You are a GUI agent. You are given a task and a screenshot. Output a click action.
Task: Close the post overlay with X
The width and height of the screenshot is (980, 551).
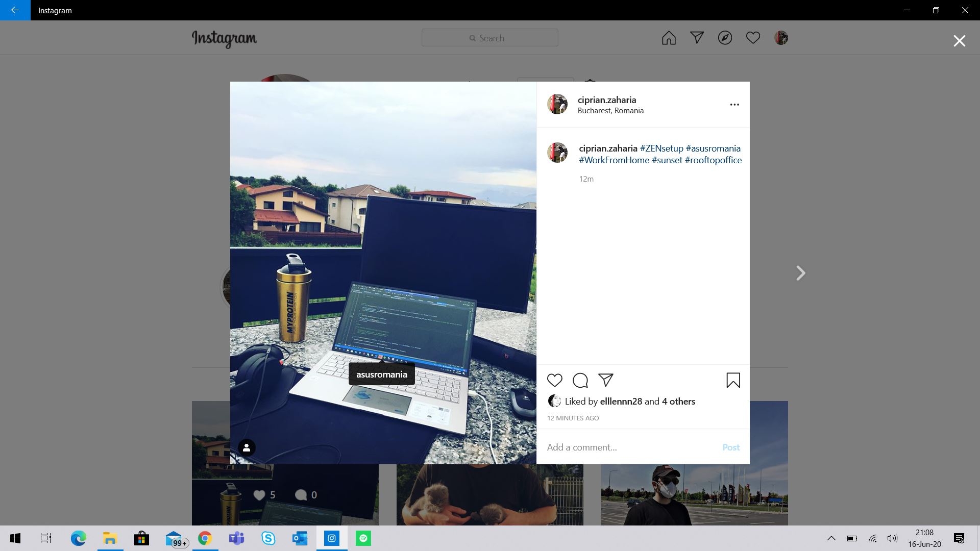(959, 41)
